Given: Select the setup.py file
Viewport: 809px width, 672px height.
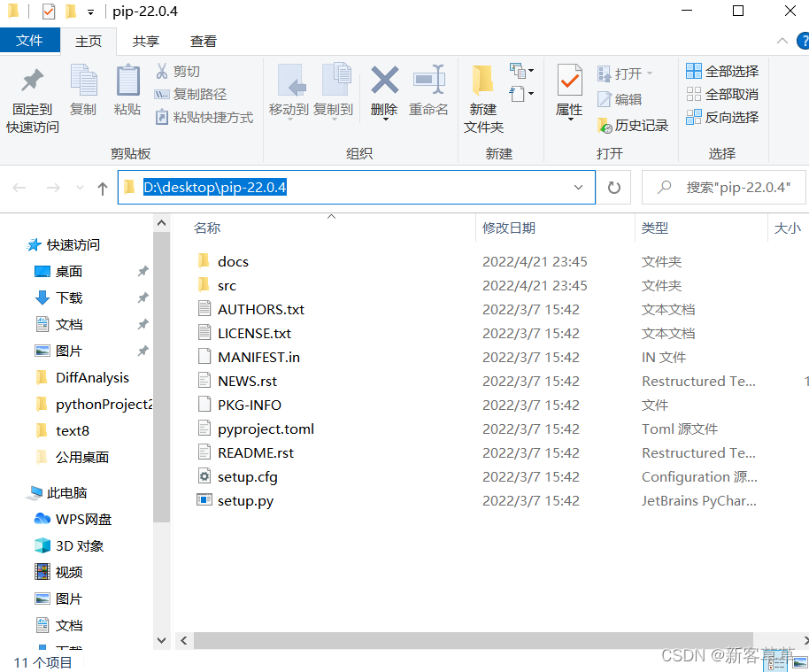Looking at the screenshot, I should [245, 500].
